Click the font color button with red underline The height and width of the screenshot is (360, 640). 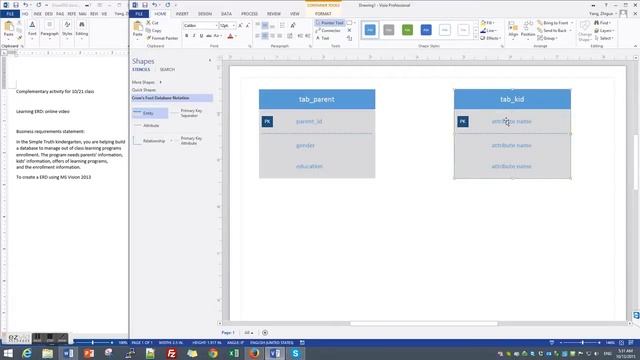pyautogui.click(x=230, y=36)
